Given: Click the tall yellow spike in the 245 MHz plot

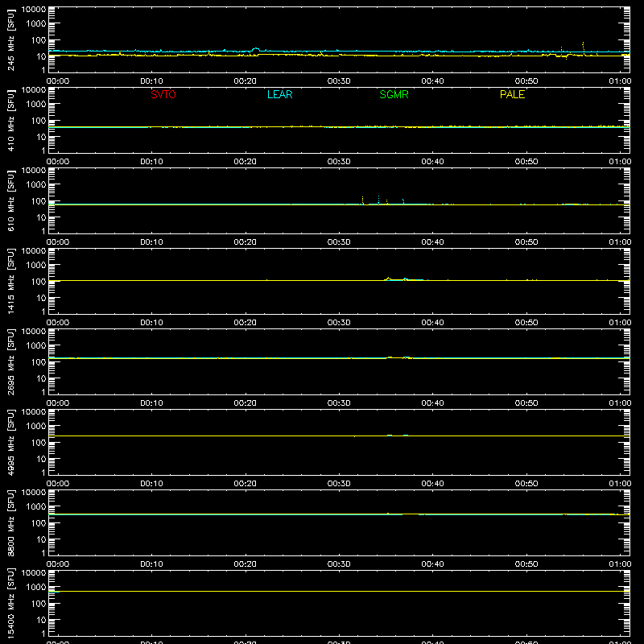Looking at the screenshot, I should (583, 47).
